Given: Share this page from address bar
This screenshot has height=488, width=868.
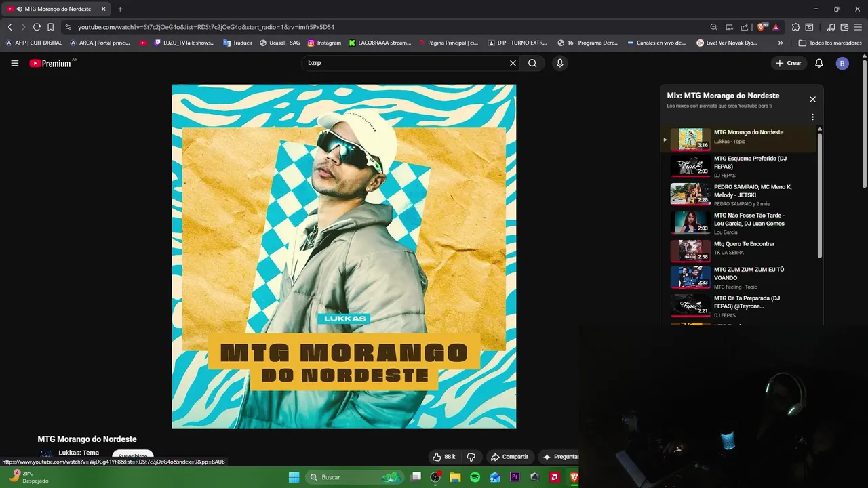Looking at the screenshot, I should 745,27.
